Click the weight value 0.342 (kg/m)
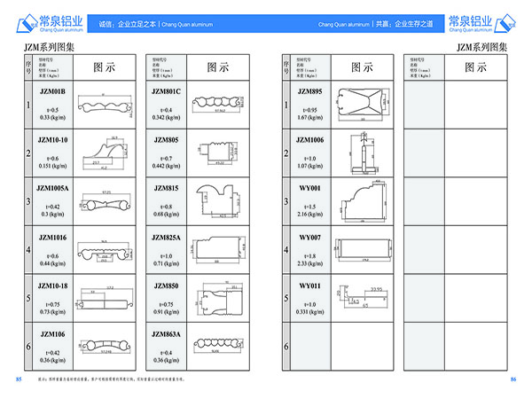 click(166, 117)
